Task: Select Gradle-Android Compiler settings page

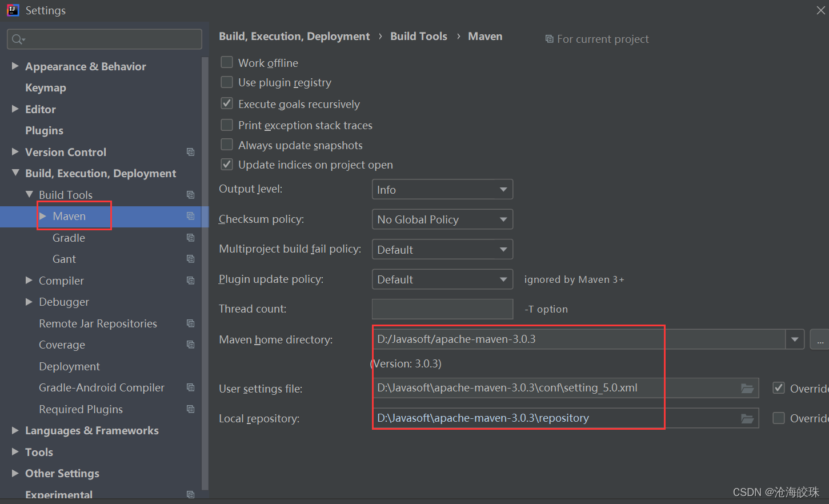Action: [x=102, y=387]
